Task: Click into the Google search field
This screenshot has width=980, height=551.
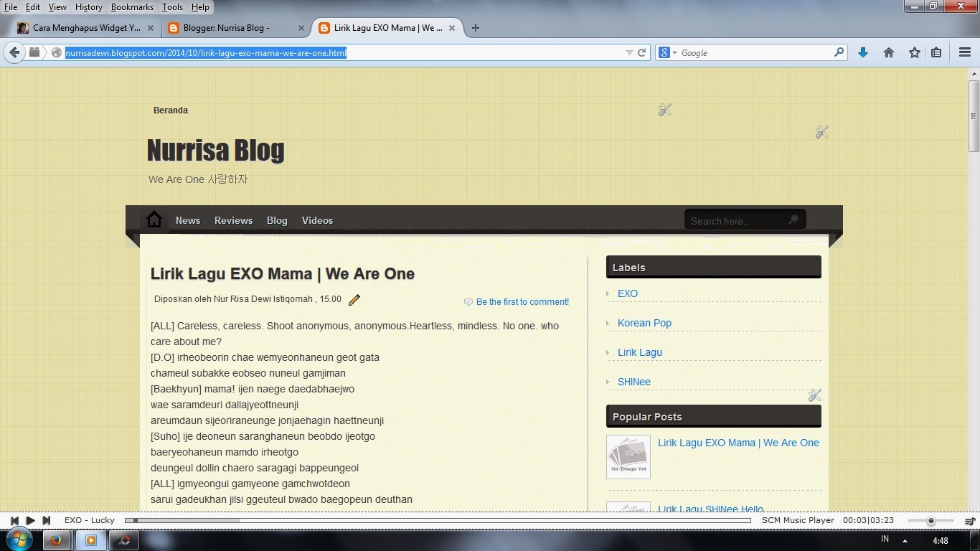Action: pos(755,53)
